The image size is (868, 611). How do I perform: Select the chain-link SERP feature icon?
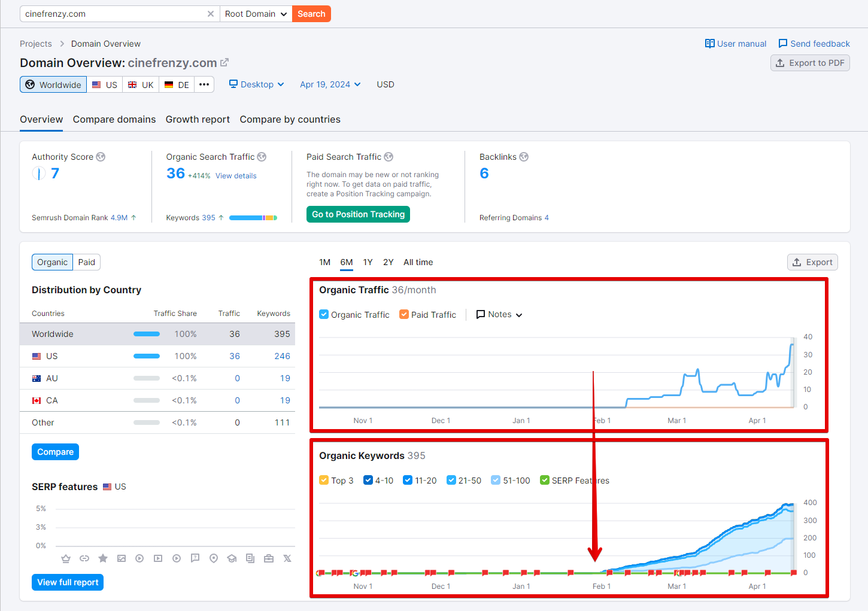click(x=84, y=558)
